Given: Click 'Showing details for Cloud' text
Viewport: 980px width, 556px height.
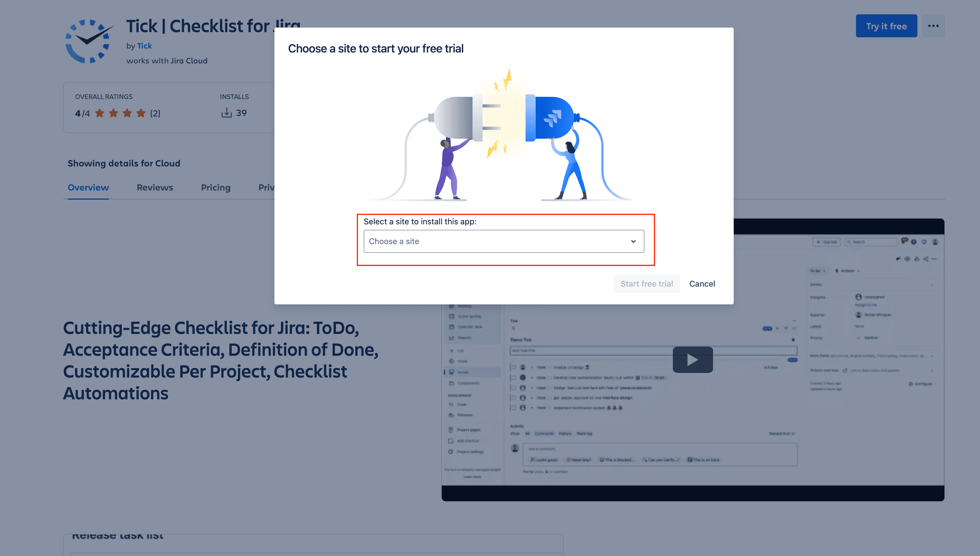Looking at the screenshot, I should [x=124, y=164].
